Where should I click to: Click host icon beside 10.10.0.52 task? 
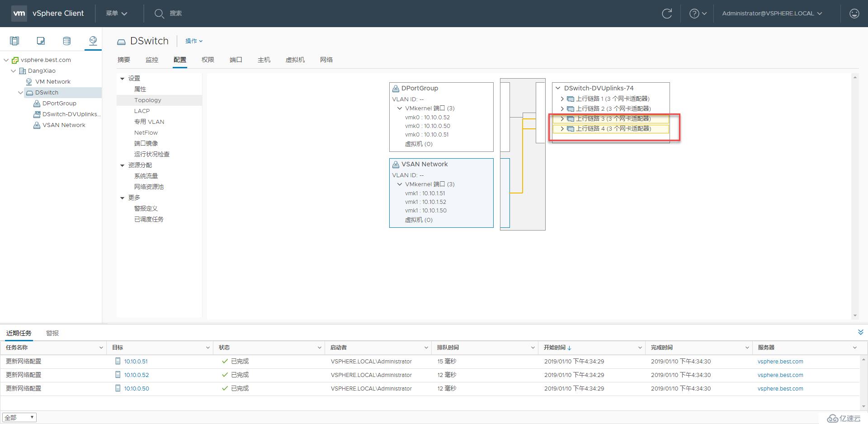[x=118, y=375]
